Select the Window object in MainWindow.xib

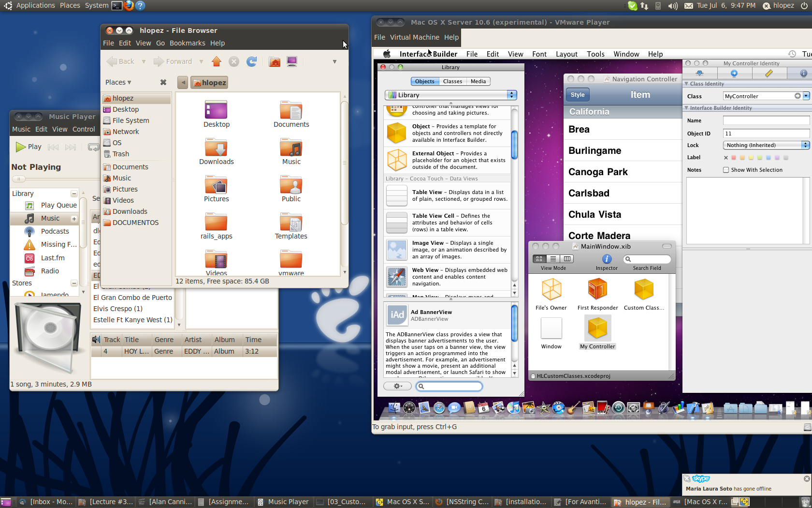coord(551,328)
